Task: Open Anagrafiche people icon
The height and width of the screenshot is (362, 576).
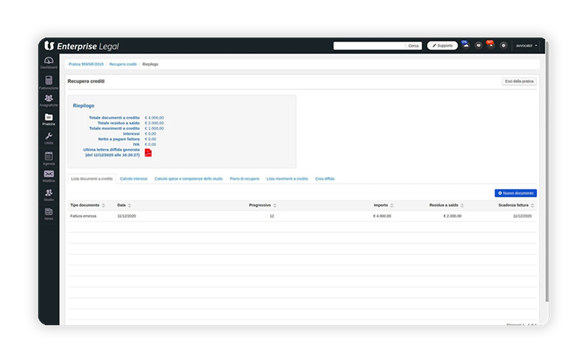Action: tap(48, 101)
